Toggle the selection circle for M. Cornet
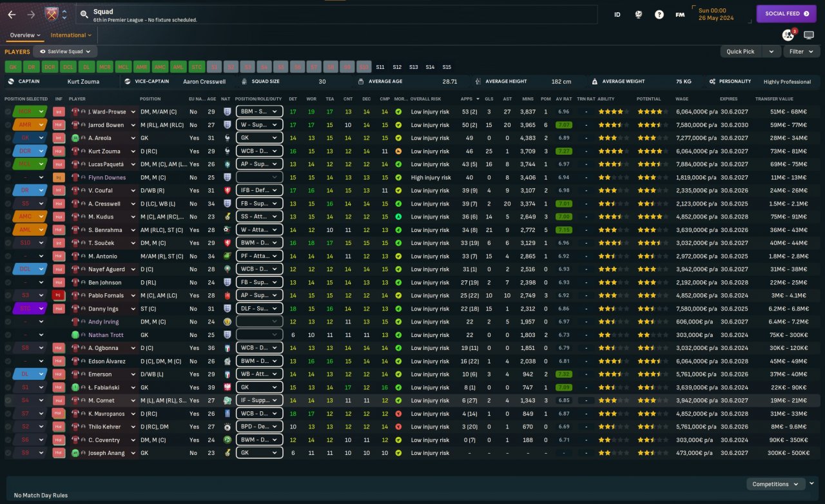The width and height of the screenshot is (825, 504). (x=7, y=401)
